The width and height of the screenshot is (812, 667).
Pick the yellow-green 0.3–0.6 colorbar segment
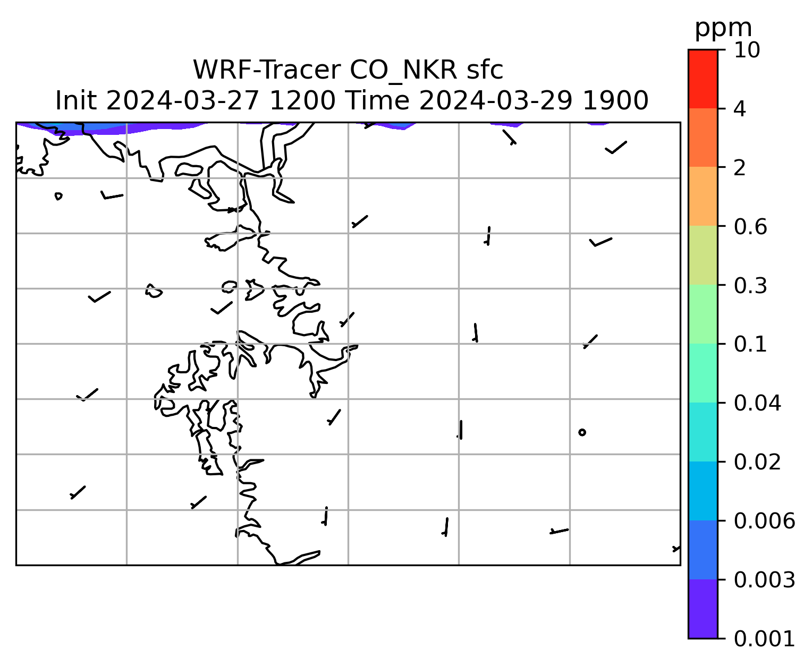tap(703, 255)
